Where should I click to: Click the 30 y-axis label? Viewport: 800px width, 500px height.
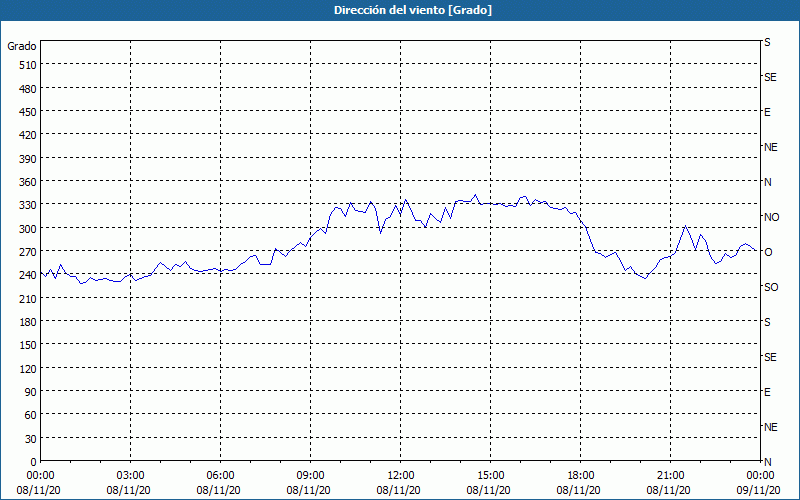pyautogui.click(x=31, y=439)
